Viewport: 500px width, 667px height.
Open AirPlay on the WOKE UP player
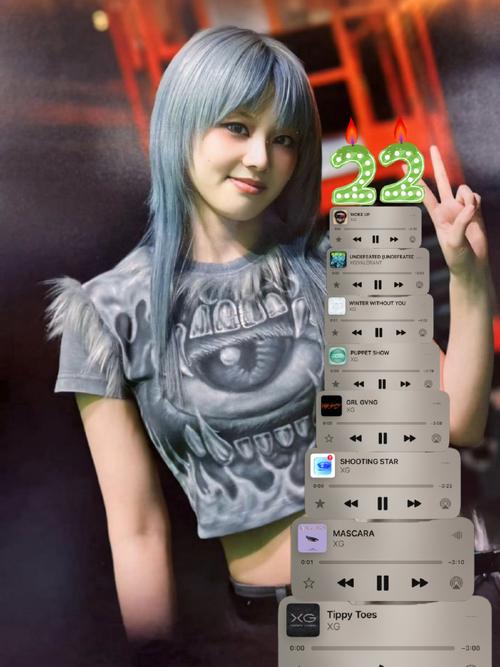click(x=412, y=239)
